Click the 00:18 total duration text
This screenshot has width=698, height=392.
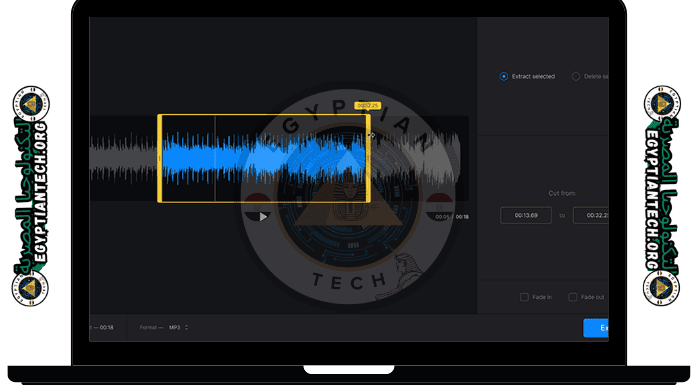pyautogui.click(x=462, y=217)
